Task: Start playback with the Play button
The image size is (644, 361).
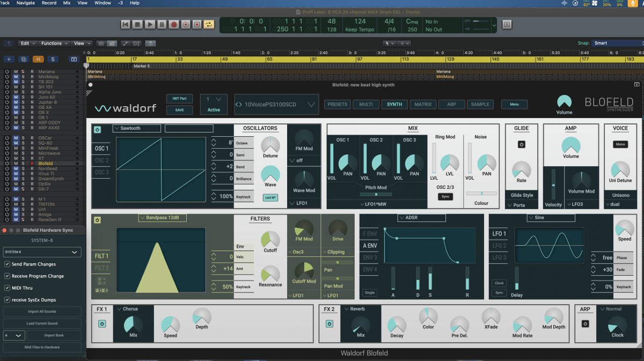Action: 150,24
